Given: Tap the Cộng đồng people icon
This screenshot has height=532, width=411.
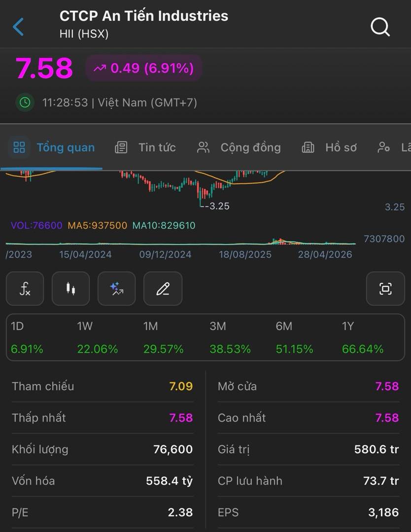Looking at the screenshot, I should tap(203, 147).
